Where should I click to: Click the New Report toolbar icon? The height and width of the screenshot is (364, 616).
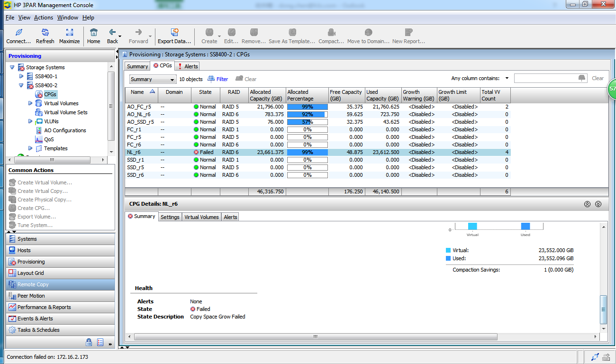408,32
